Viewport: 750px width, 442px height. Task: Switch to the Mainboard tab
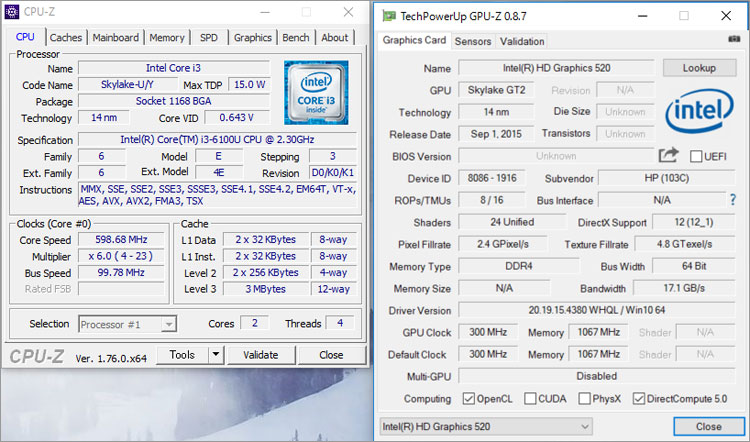coord(116,37)
